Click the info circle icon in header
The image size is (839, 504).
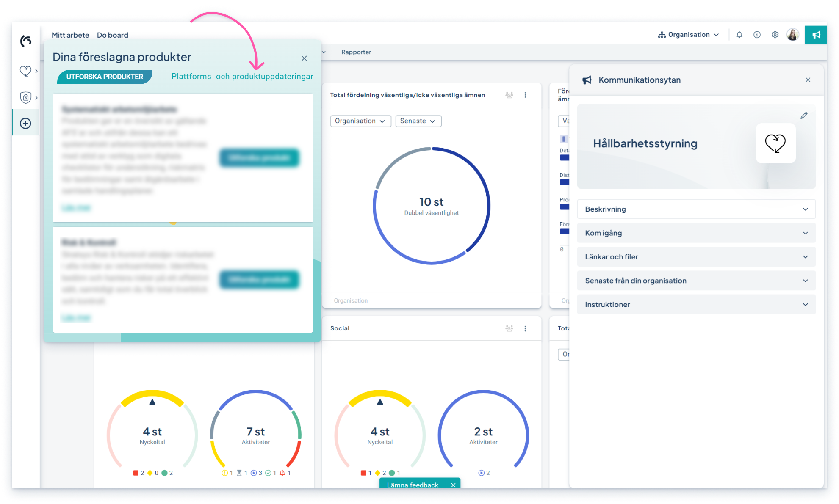point(757,35)
